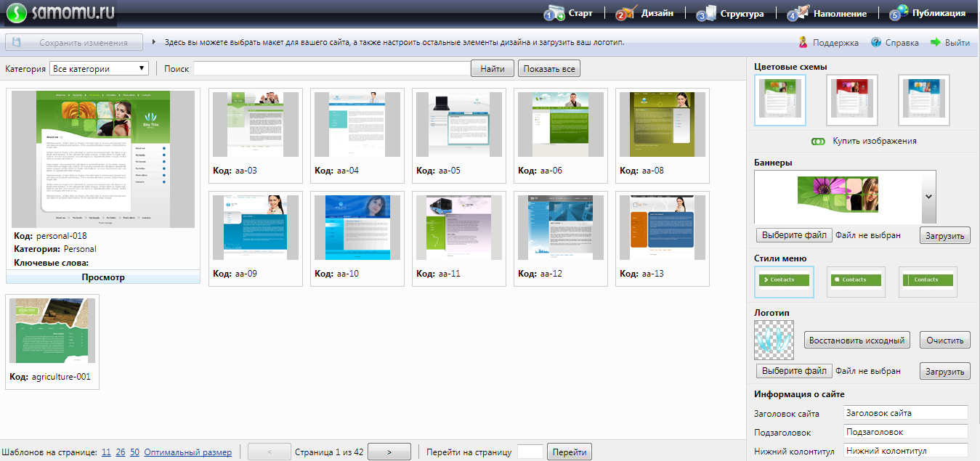Select the personal-018 template preview
This screenshot has height=461, width=980.
(x=102, y=159)
